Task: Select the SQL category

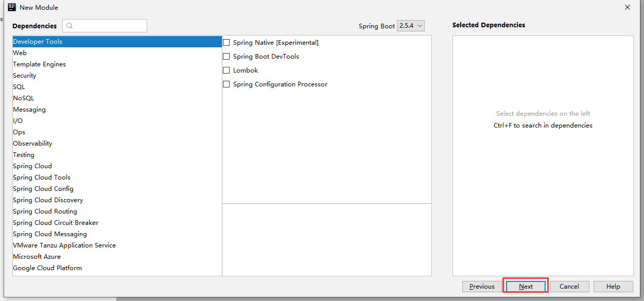Action: pos(117,87)
